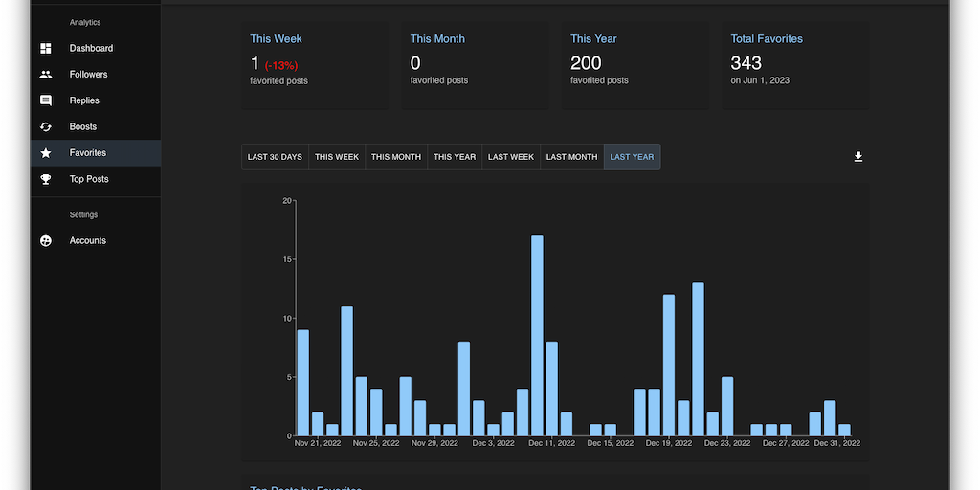980x490 pixels.
Task: Click the Boosts arrows icon
Action: pyautogui.click(x=46, y=126)
